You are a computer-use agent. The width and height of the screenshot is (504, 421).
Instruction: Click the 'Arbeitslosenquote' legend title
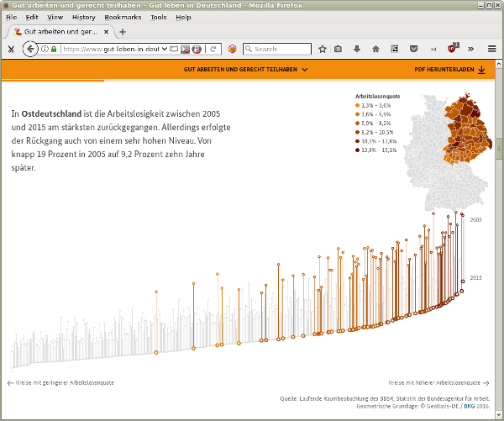pyautogui.click(x=377, y=96)
